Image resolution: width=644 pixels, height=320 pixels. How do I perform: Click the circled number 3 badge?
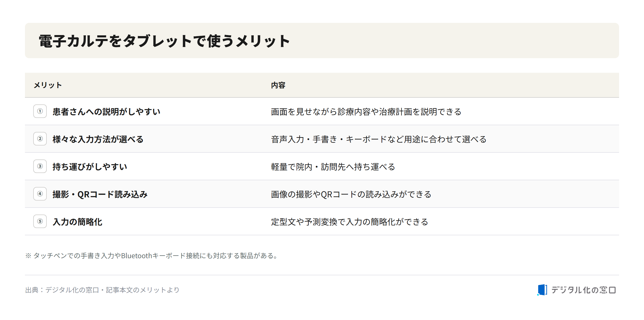[x=40, y=166]
